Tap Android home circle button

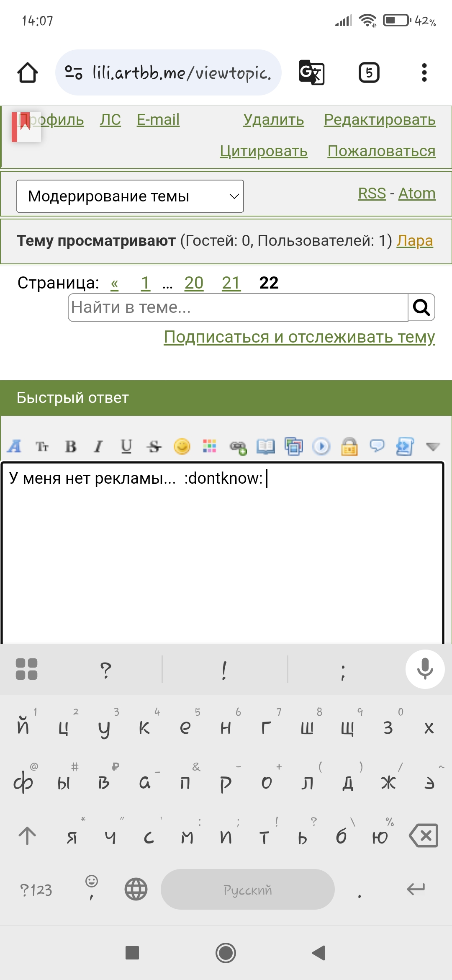tap(226, 952)
